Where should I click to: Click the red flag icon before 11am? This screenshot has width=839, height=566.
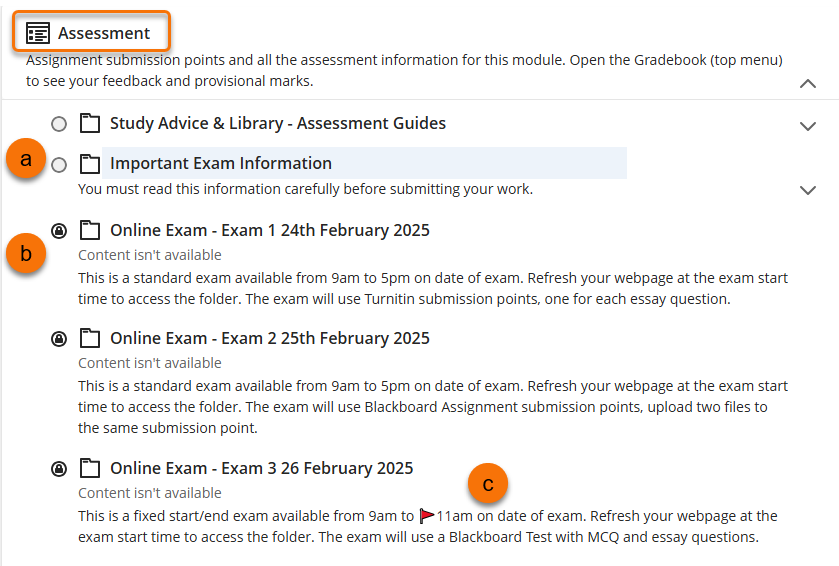tap(427, 516)
